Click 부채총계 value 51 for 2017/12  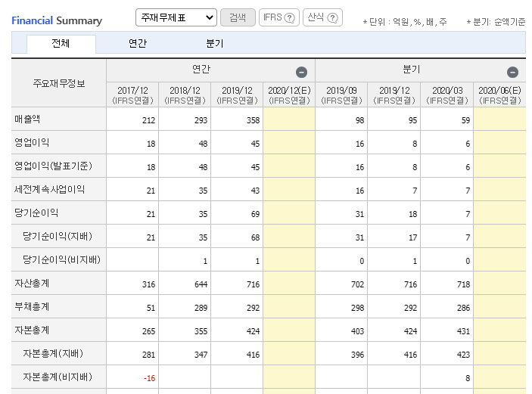click(x=151, y=308)
